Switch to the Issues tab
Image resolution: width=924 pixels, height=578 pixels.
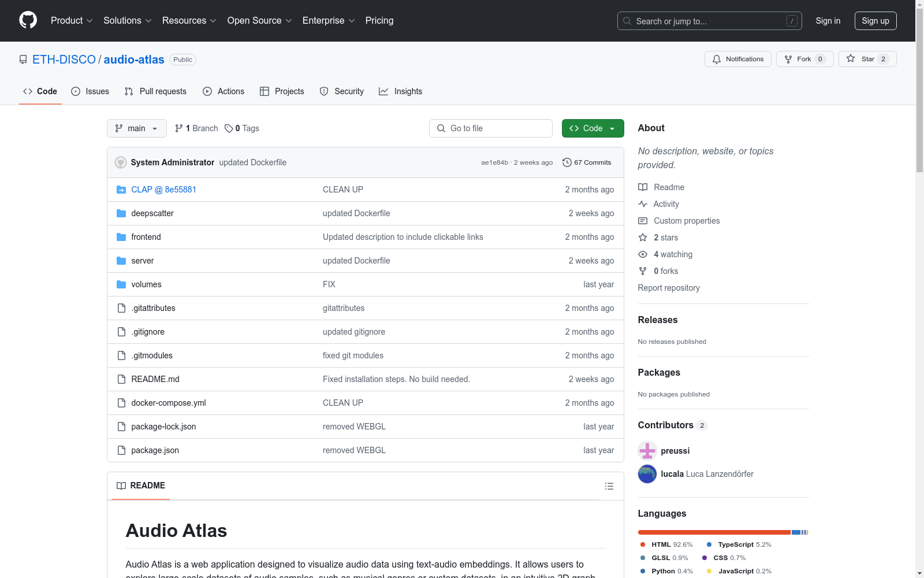click(x=90, y=91)
